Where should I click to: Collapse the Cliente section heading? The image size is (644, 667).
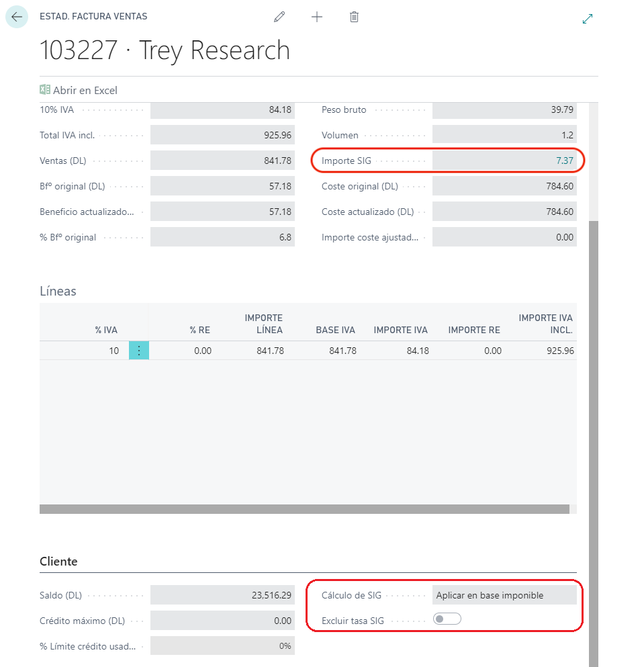[58, 562]
